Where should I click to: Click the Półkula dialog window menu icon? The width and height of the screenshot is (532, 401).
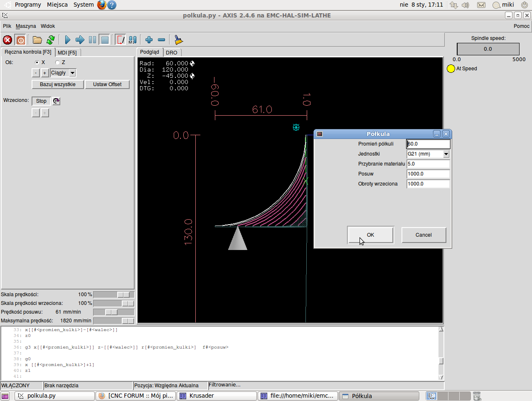pos(320,134)
